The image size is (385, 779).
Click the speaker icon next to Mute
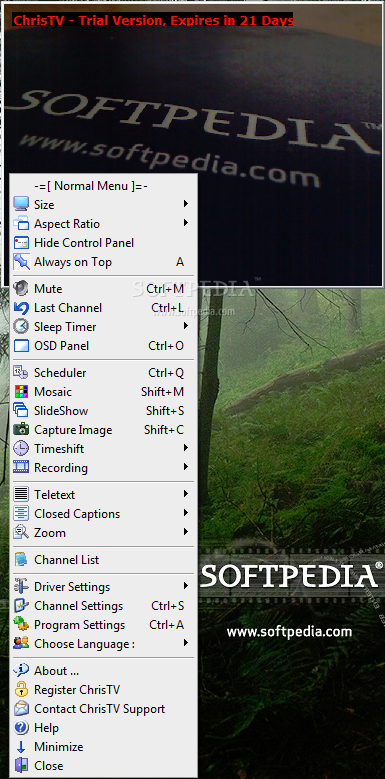click(21, 289)
